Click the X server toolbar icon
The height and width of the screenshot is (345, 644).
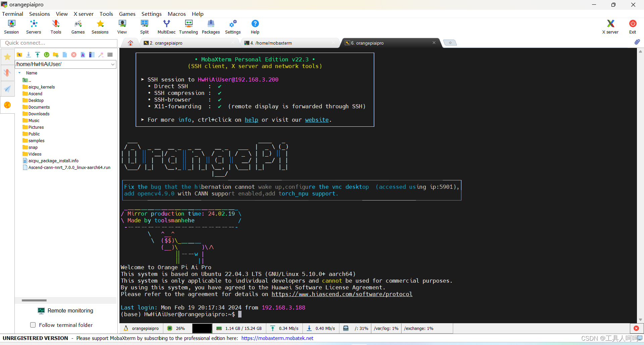pos(610,27)
